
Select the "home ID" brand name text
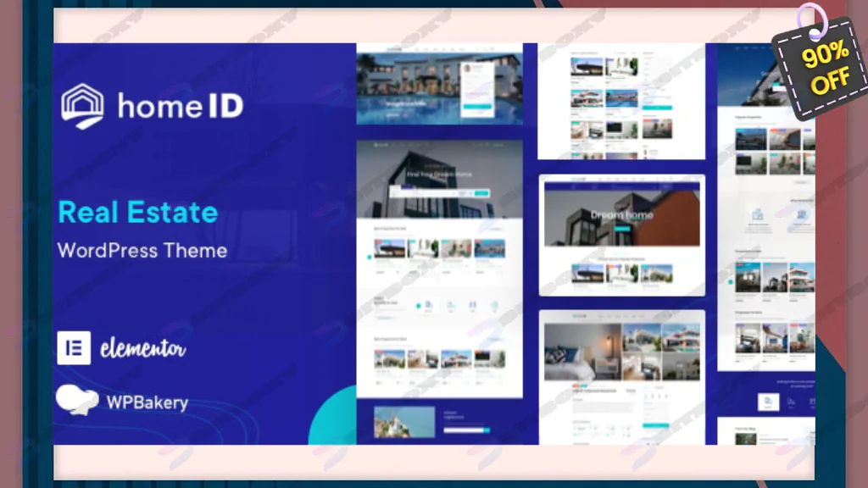pyautogui.click(x=181, y=106)
